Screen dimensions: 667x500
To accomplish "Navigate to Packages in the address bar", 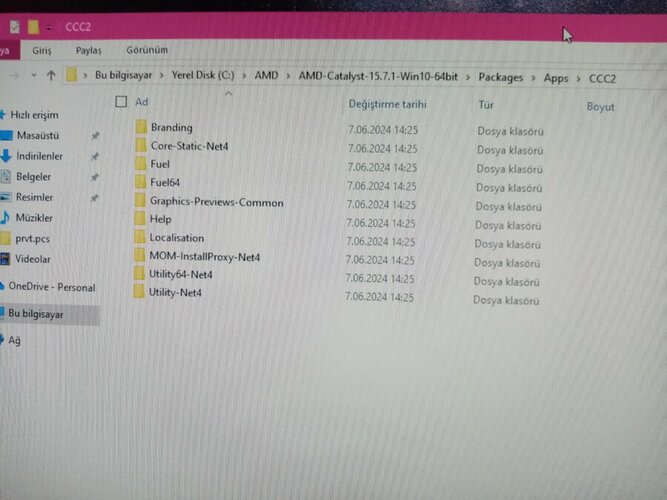I will click(x=500, y=77).
